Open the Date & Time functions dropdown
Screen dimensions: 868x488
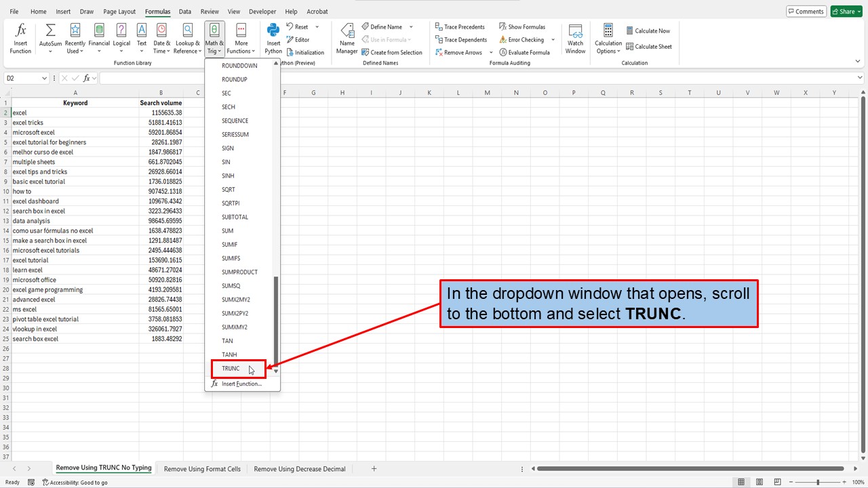pyautogui.click(x=161, y=38)
